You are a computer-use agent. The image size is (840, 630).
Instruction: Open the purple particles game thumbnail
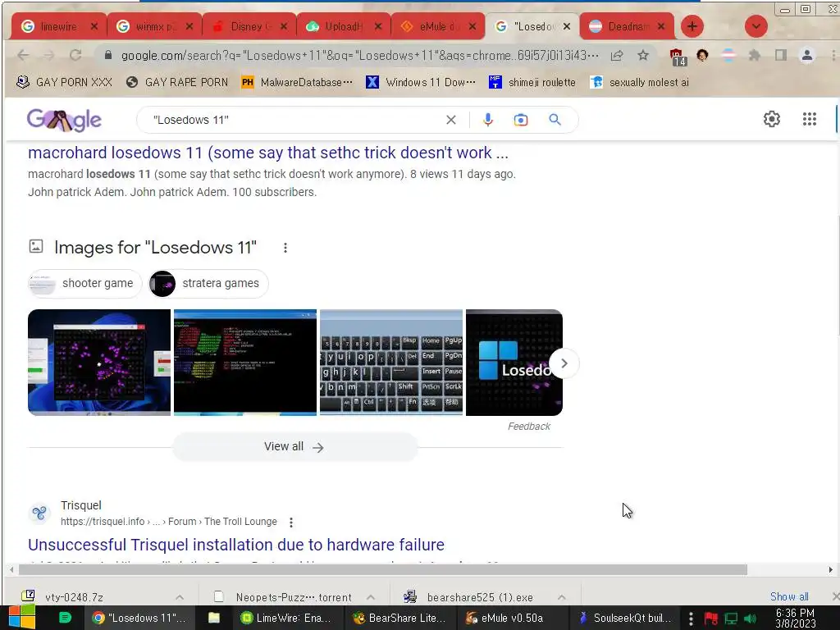click(x=99, y=363)
